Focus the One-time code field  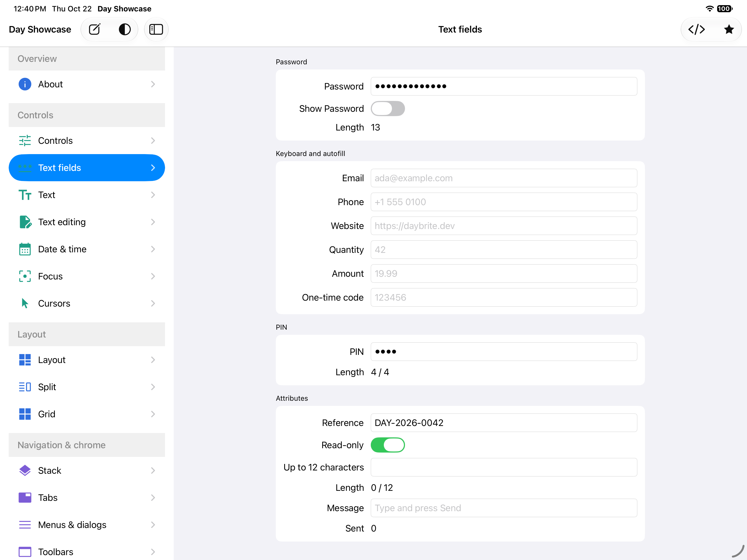(504, 297)
